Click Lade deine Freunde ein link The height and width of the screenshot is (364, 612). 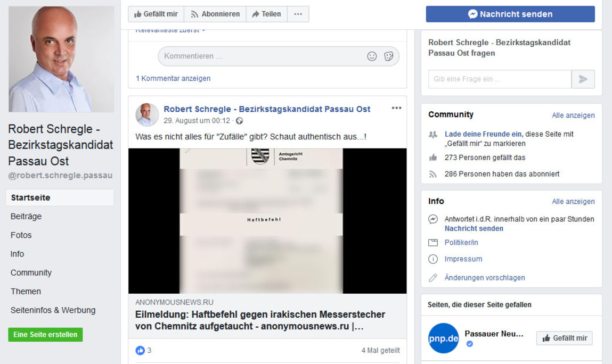484,134
